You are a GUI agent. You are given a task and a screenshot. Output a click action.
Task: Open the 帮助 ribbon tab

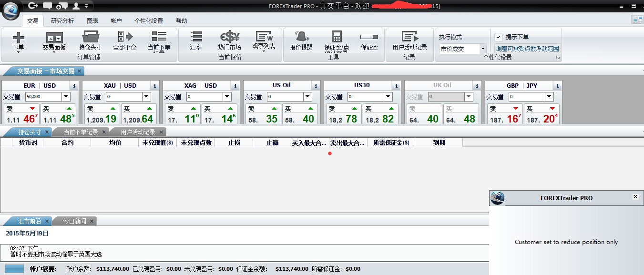(182, 21)
